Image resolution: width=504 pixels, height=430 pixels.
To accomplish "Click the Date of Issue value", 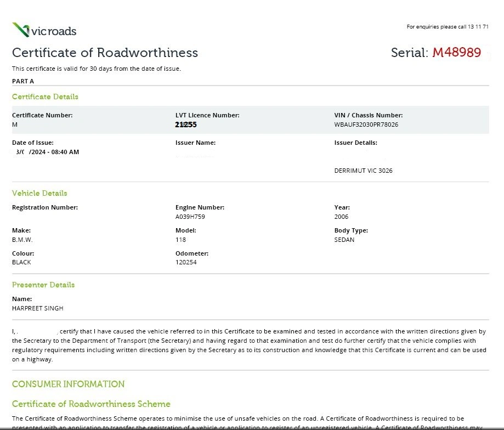I will [48, 152].
